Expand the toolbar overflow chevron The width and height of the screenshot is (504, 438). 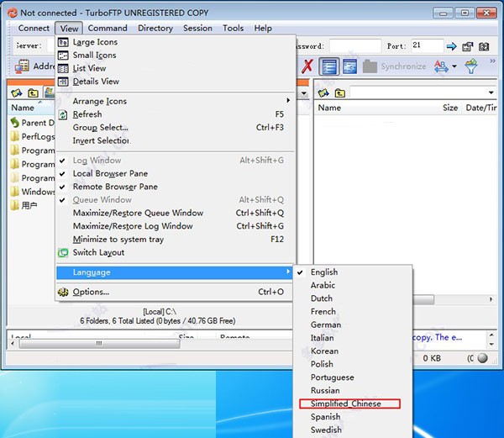(x=492, y=61)
